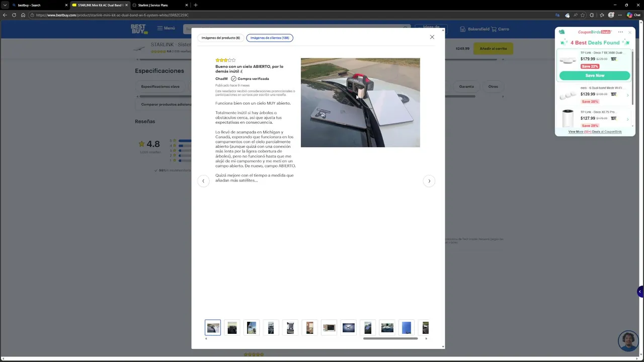
Task: Click the thumbnail strip left scroll arrow
Action: click(x=206, y=338)
